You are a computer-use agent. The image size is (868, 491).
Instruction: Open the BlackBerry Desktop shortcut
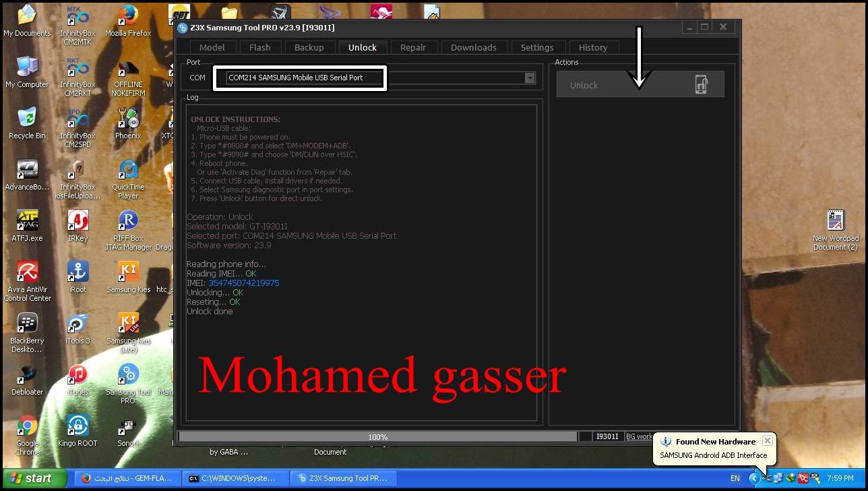click(x=27, y=332)
